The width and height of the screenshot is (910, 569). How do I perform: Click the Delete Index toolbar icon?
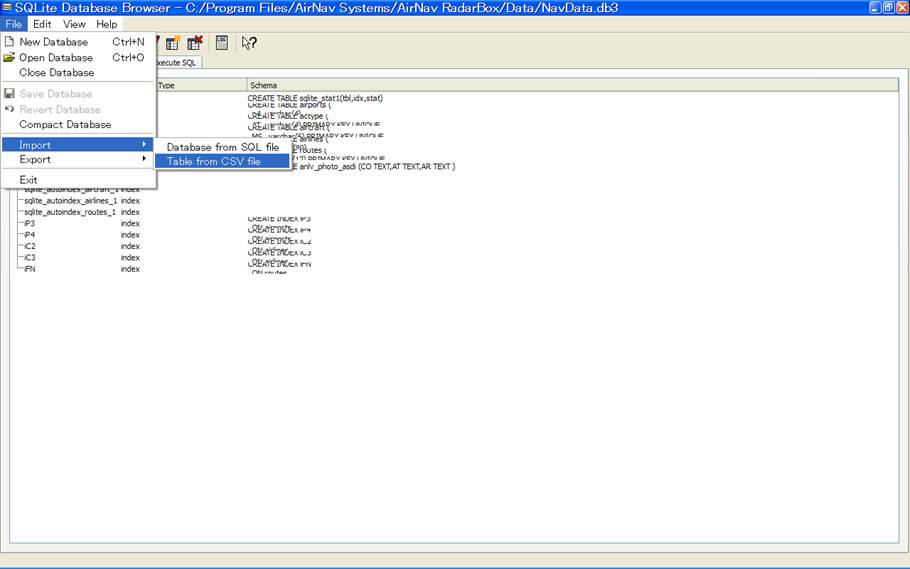tap(195, 43)
